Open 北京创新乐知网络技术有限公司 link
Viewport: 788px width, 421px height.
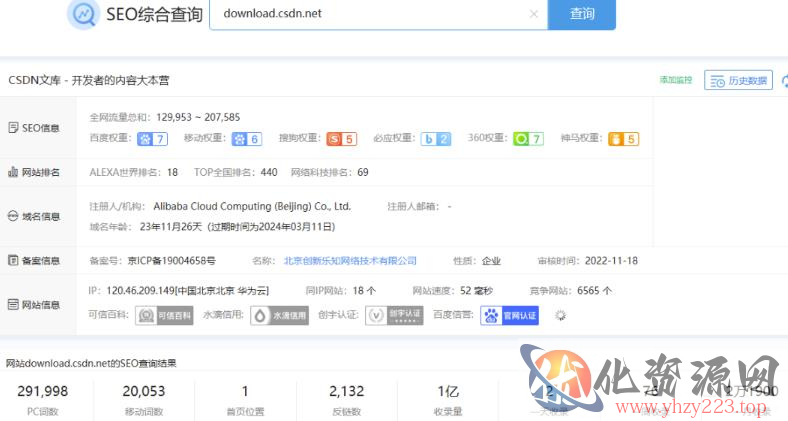tap(350, 261)
